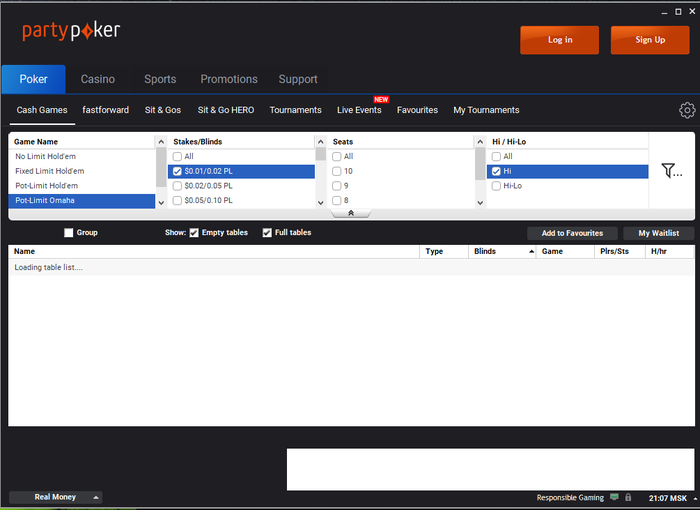Screen dimensions: 700x510
Task: Check the 8 seats checkbox
Action: [x=337, y=201]
